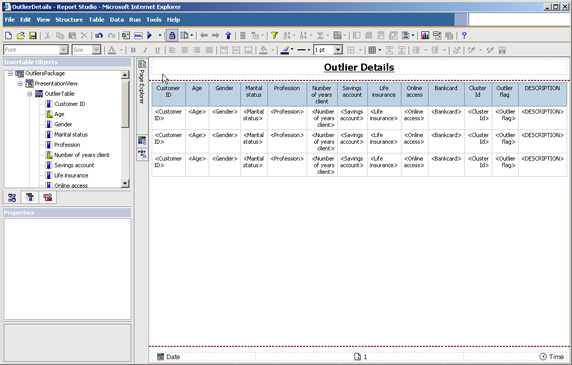
Task: Show the XML specification icon
Action: pyautogui.click(x=138, y=35)
